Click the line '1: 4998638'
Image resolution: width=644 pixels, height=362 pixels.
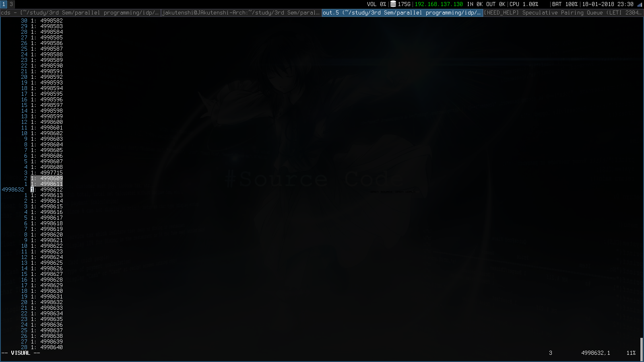tap(47, 336)
